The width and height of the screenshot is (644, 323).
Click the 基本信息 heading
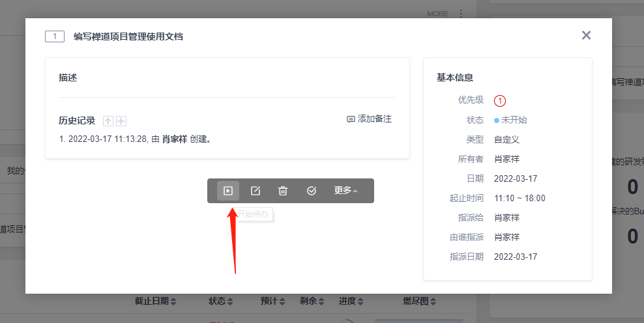point(455,77)
